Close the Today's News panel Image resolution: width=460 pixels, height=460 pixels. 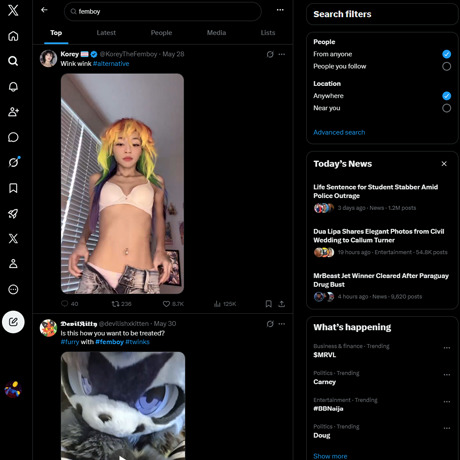click(x=444, y=164)
